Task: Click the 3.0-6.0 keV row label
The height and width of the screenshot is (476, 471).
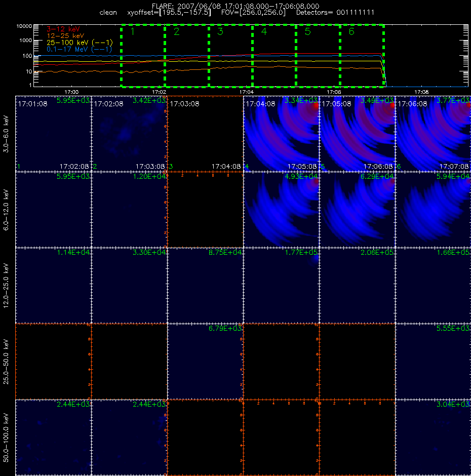Action: 6,134
